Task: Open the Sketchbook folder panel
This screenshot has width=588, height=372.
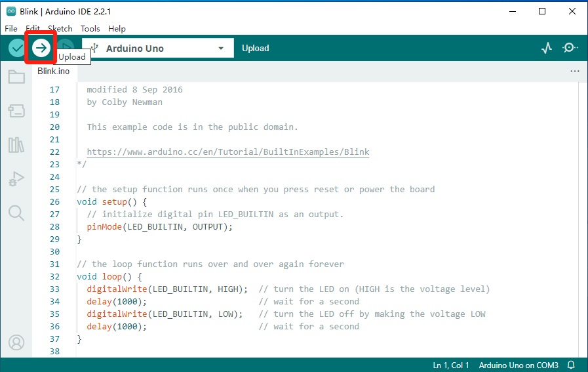Action: point(16,77)
